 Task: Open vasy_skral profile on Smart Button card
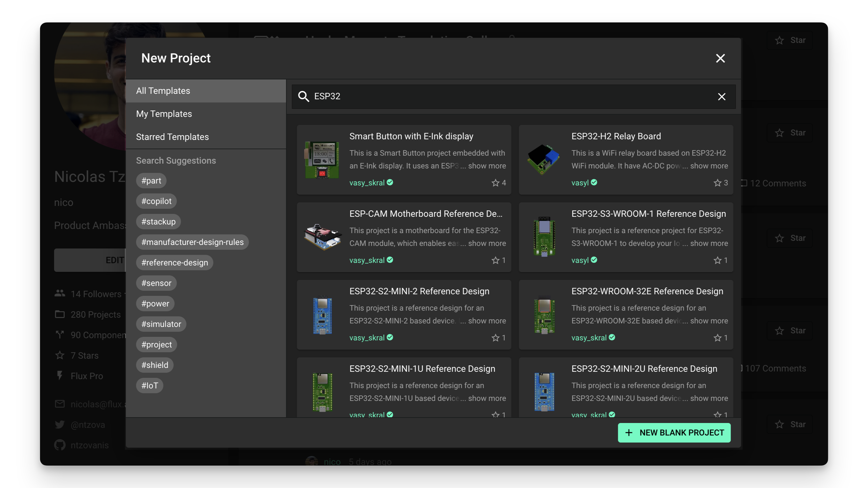click(367, 183)
